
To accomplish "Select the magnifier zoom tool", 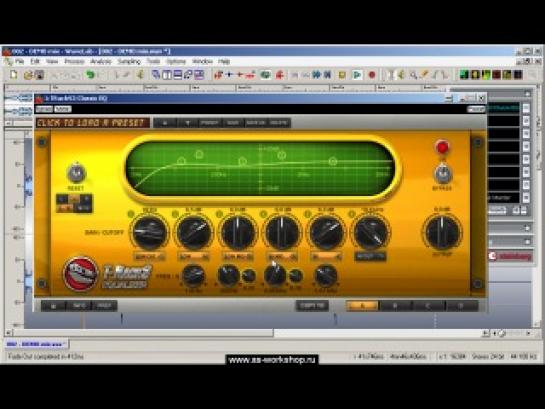I will click(413, 75).
